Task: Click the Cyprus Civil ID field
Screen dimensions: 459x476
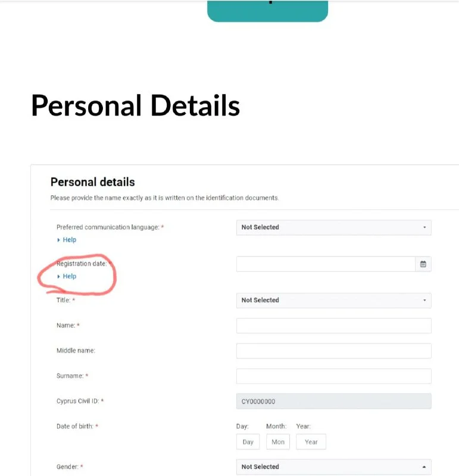Action: point(333,402)
